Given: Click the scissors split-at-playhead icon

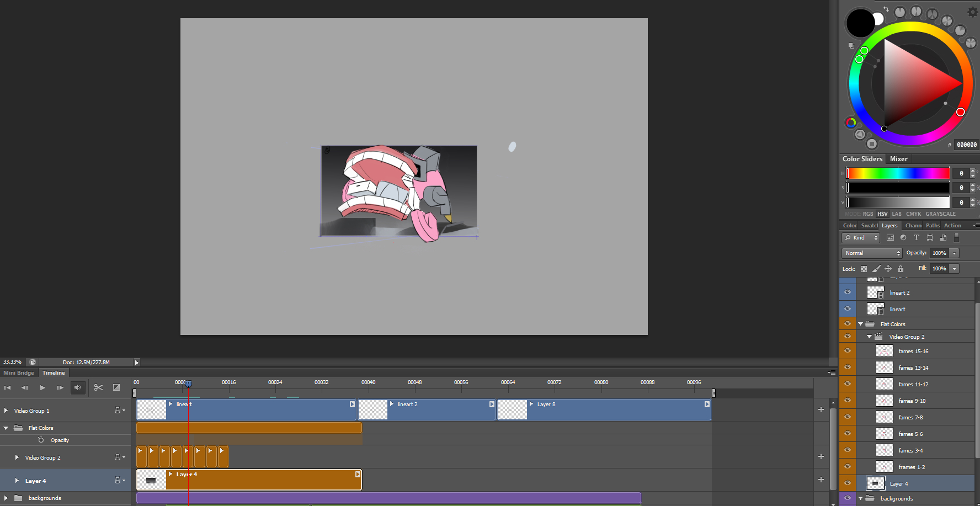Looking at the screenshot, I should [x=98, y=387].
